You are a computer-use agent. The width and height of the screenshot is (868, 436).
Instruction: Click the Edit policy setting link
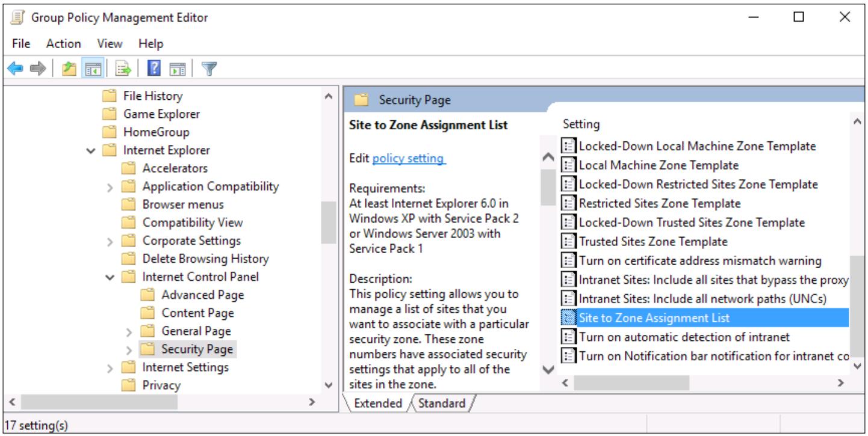click(409, 159)
